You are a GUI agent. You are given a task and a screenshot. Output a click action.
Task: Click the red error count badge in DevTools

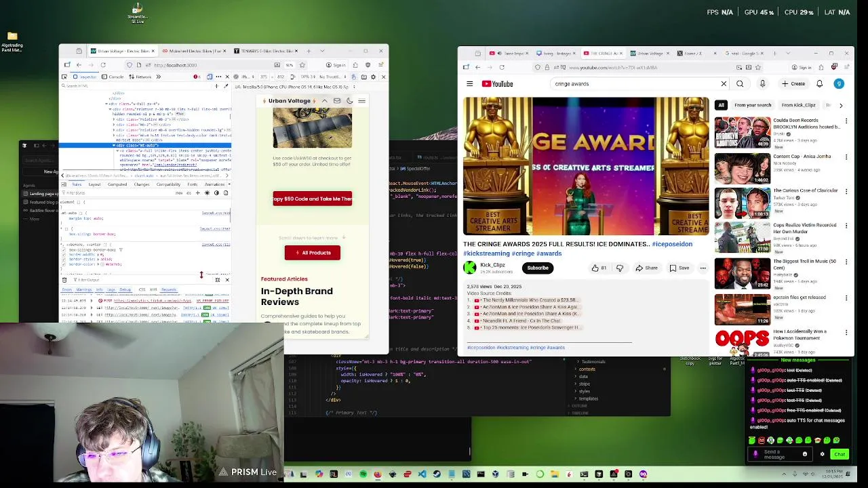pyautogui.click(x=197, y=77)
